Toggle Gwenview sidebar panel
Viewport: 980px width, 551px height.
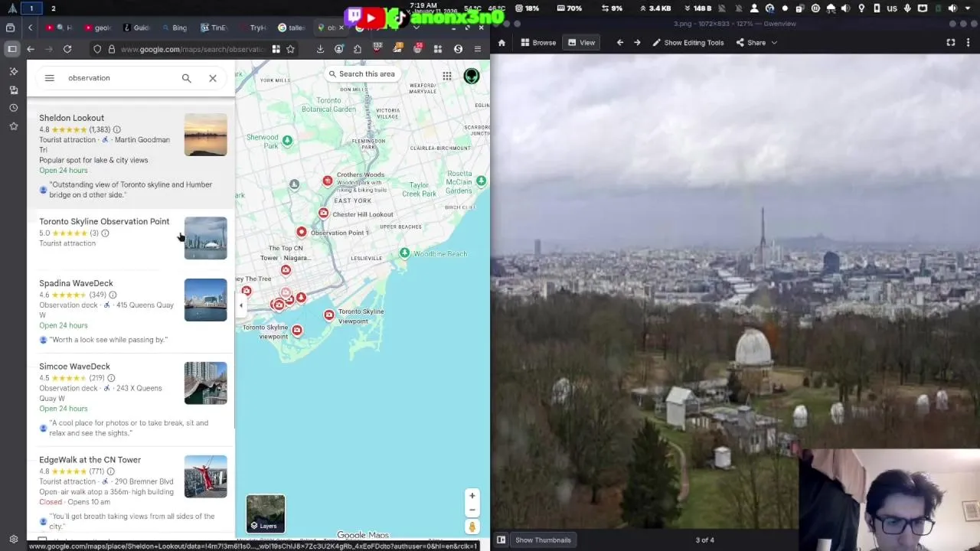(x=501, y=540)
